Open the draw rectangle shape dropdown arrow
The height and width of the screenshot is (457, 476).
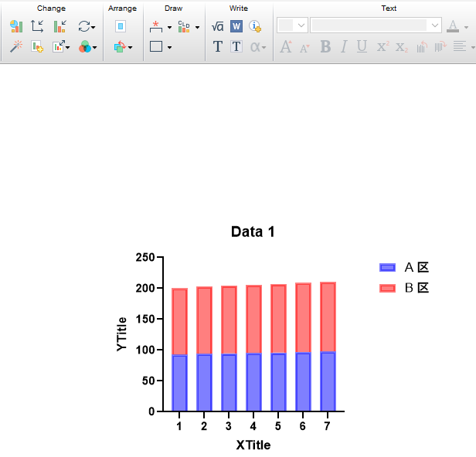[169, 47]
